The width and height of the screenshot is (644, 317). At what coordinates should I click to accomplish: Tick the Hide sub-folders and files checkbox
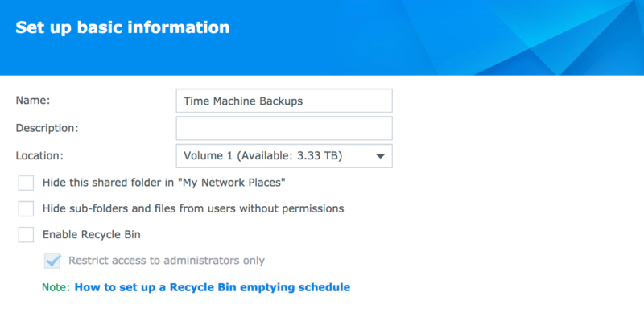(26, 208)
